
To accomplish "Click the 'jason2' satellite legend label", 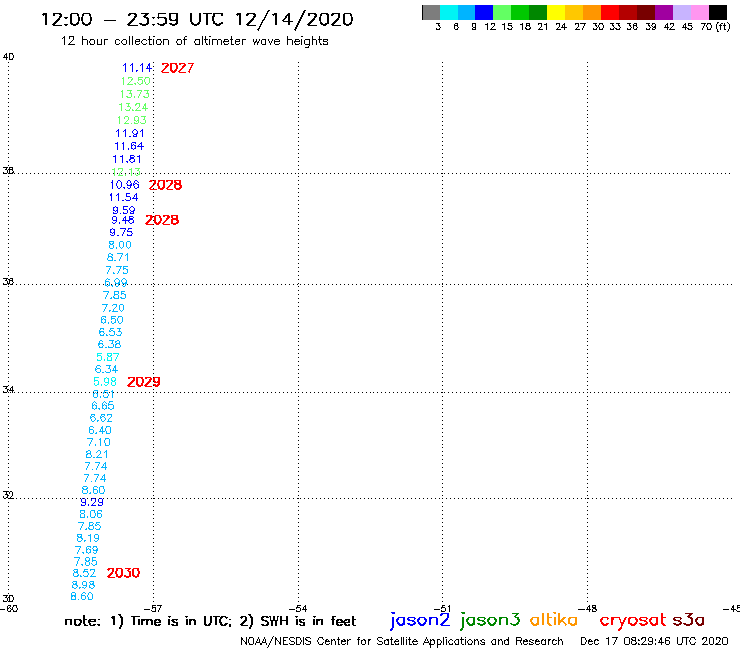I will (x=420, y=620).
